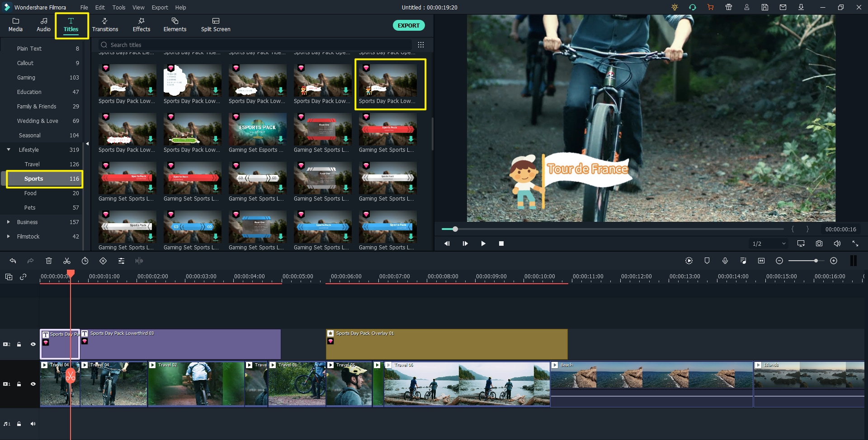The image size is (868, 440).
Task: Select Sports Day Pack Lowerthird 03 clip
Action: coord(180,344)
